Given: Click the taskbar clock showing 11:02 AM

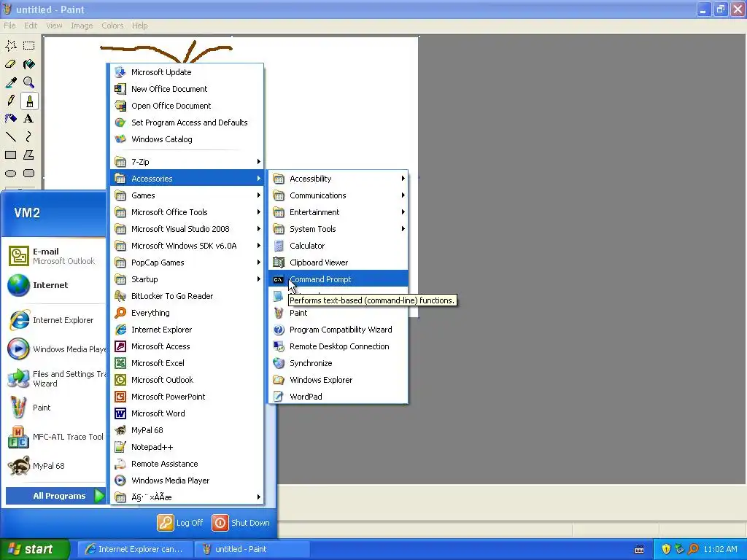Looking at the screenshot, I should (720, 549).
